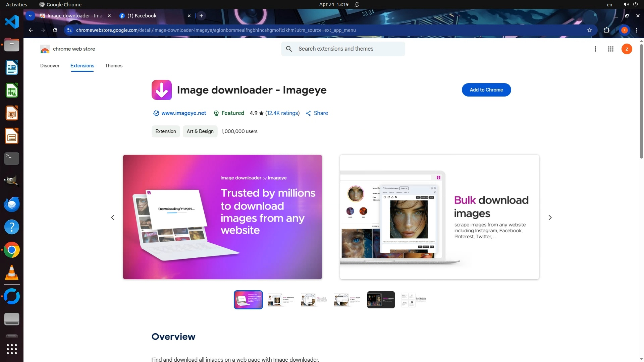Switch to the Themes tab
The width and height of the screenshot is (644, 362).
(x=113, y=66)
